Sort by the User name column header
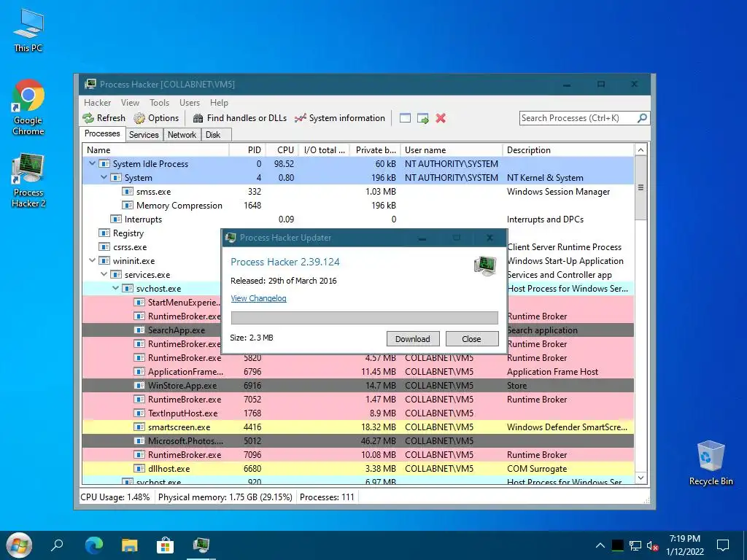The height and width of the screenshot is (560, 747). tap(451, 150)
